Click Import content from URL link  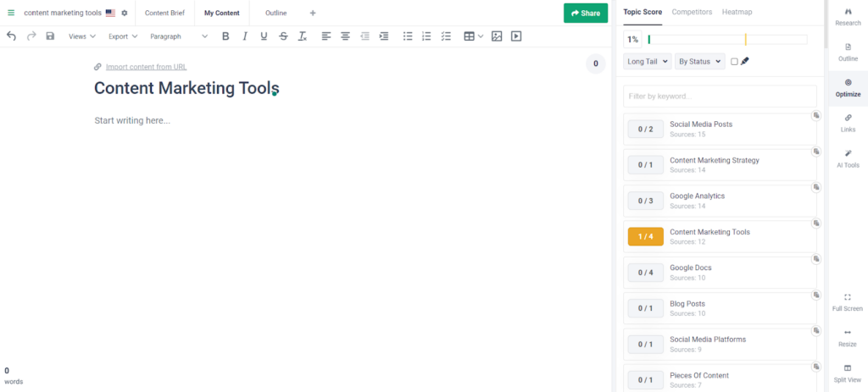coord(146,67)
